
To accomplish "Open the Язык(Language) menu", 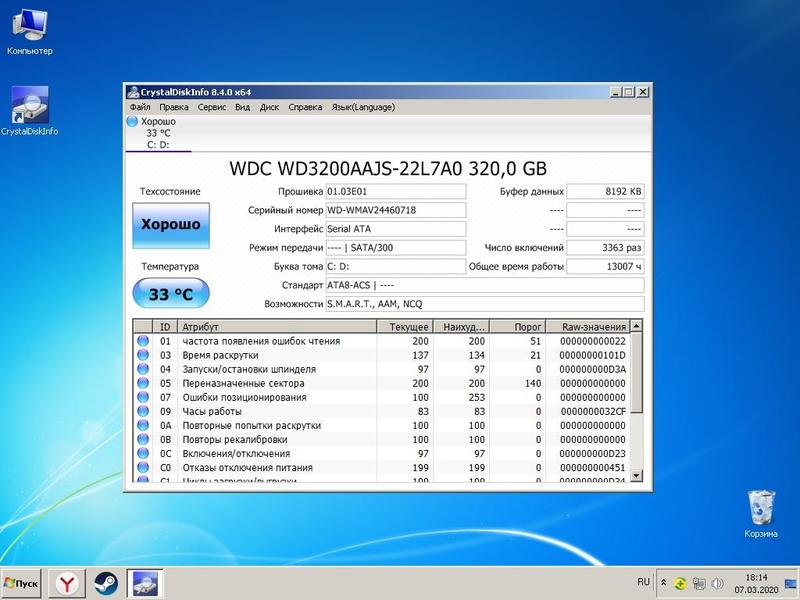I will point(362,107).
